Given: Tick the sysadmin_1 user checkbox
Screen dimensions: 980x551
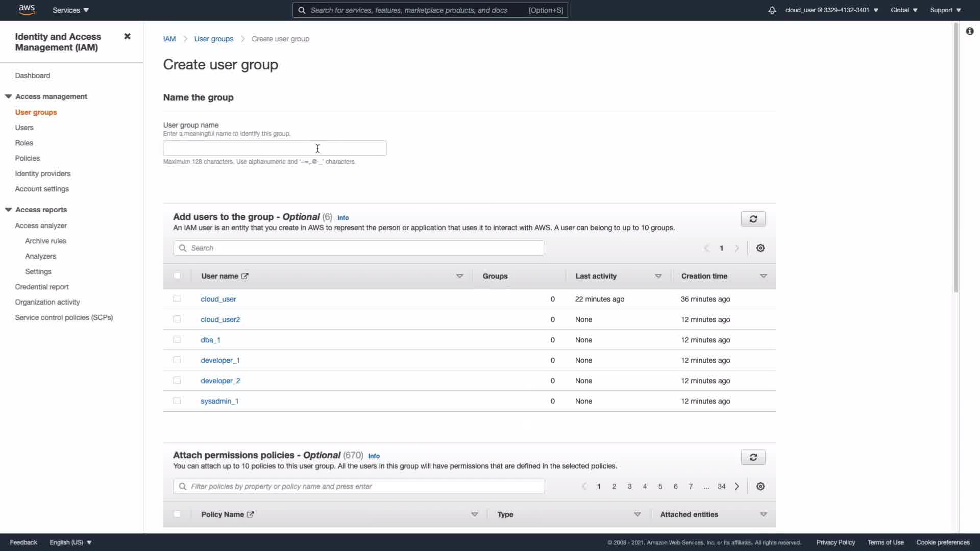Looking at the screenshot, I should pos(177,400).
